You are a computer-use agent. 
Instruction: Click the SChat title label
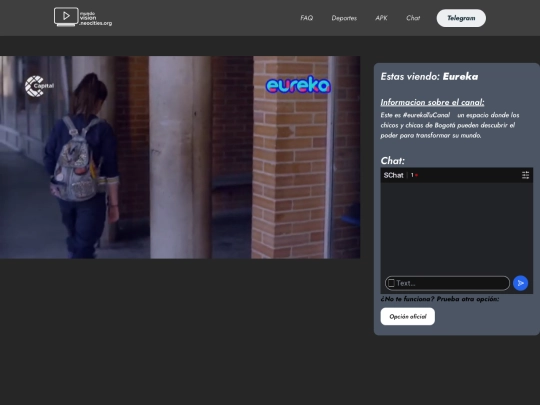(393, 175)
